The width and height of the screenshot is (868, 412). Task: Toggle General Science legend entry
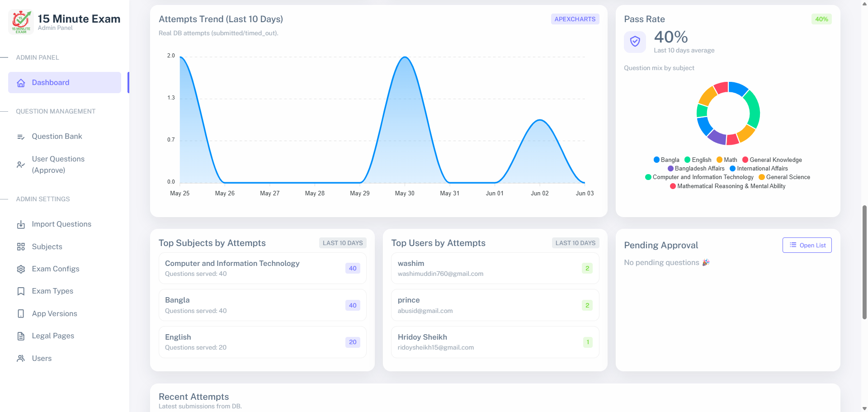[784, 177]
